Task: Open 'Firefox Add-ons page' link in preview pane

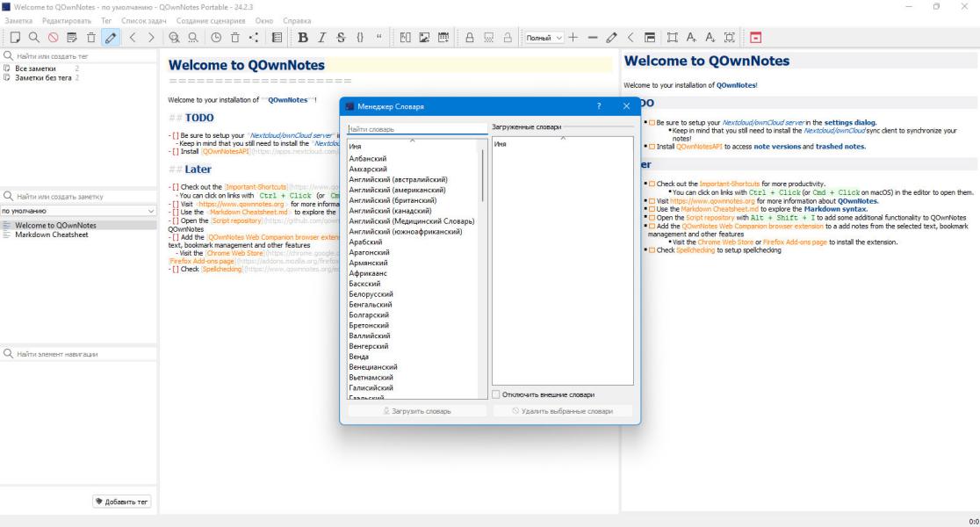Action: [795, 242]
